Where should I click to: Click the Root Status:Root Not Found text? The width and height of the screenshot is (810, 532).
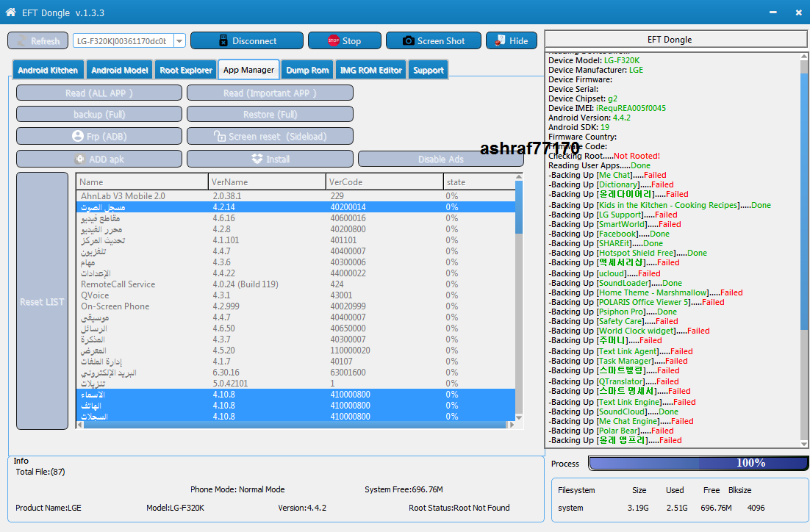(x=459, y=508)
